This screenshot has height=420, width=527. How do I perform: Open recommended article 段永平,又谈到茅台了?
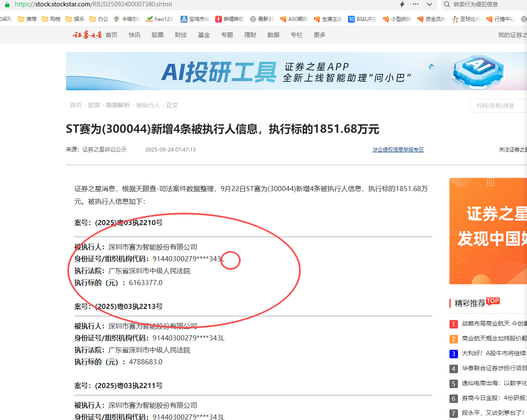[x=493, y=413]
